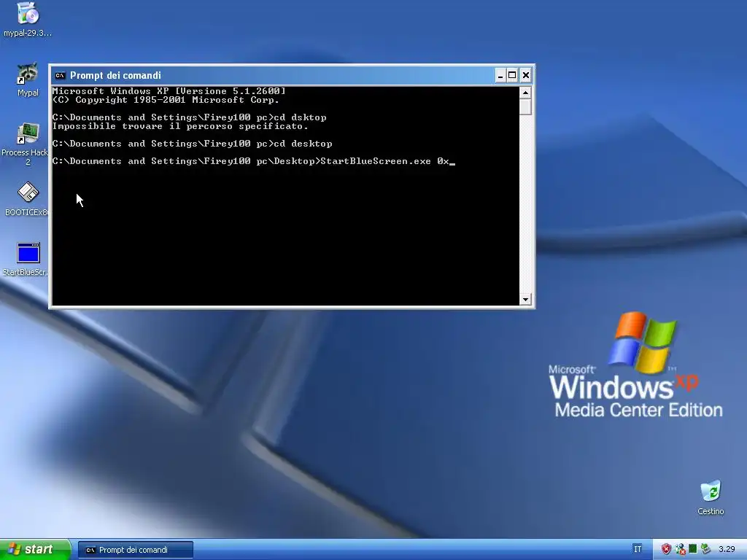
Task: Click the green square tray icon
Action: (x=693, y=549)
